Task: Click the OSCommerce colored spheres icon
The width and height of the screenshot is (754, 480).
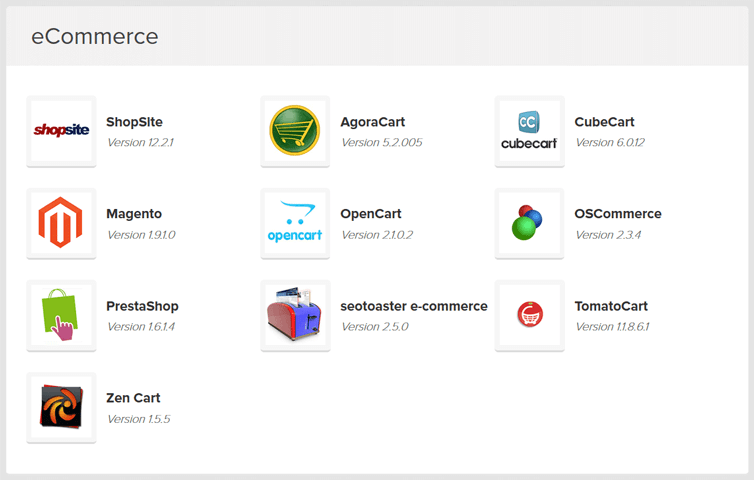Action: pos(529,223)
